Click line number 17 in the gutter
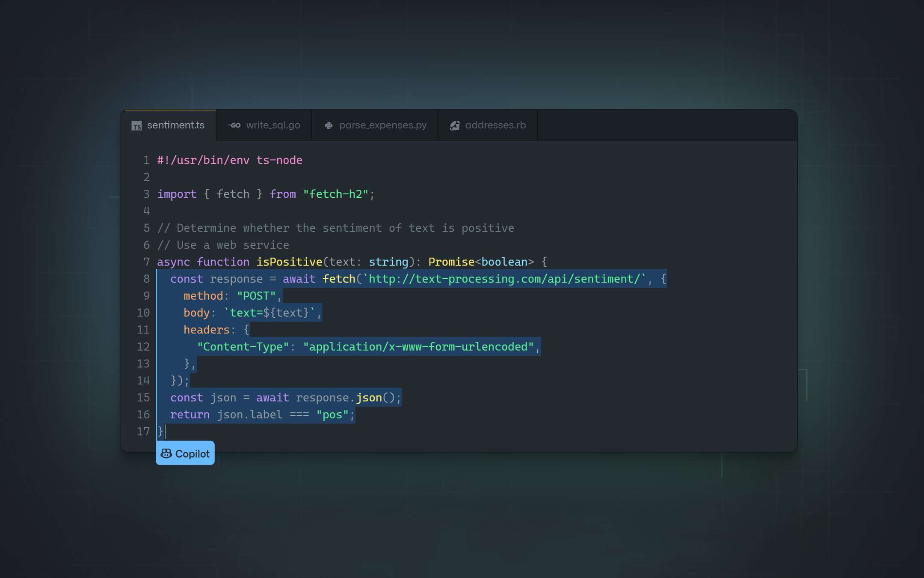Image resolution: width=924 pixels, height=578 pixels. pos(143,432)
